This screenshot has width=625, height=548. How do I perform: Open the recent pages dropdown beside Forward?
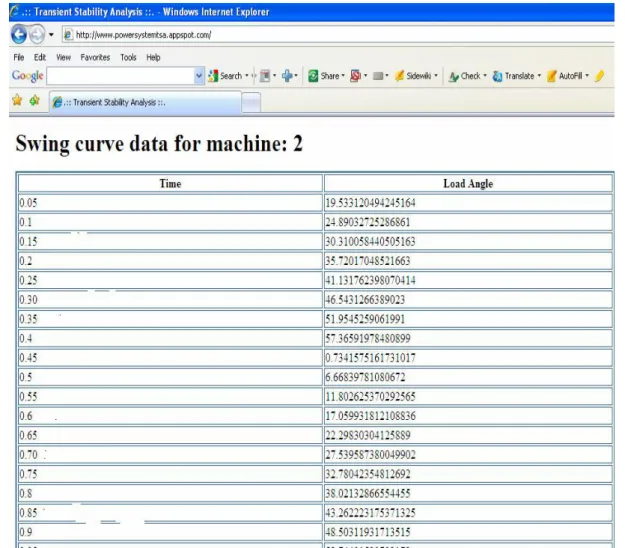coord(51,35)
